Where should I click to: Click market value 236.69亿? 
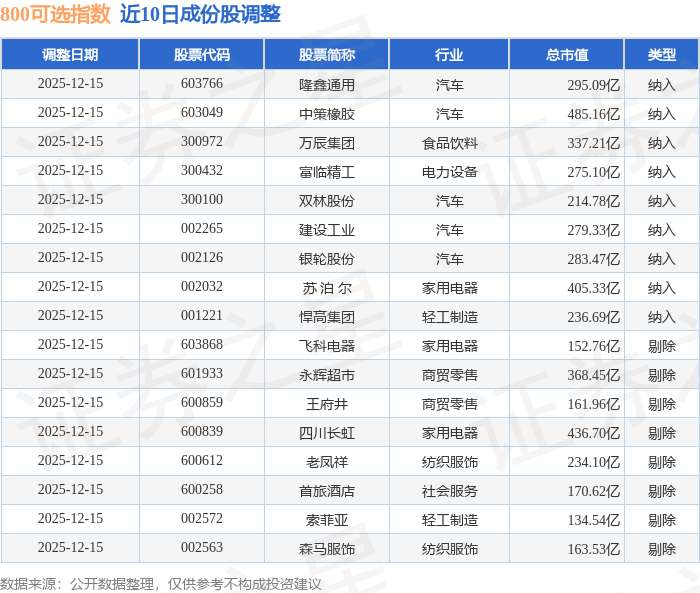click(x=594, y=317)
